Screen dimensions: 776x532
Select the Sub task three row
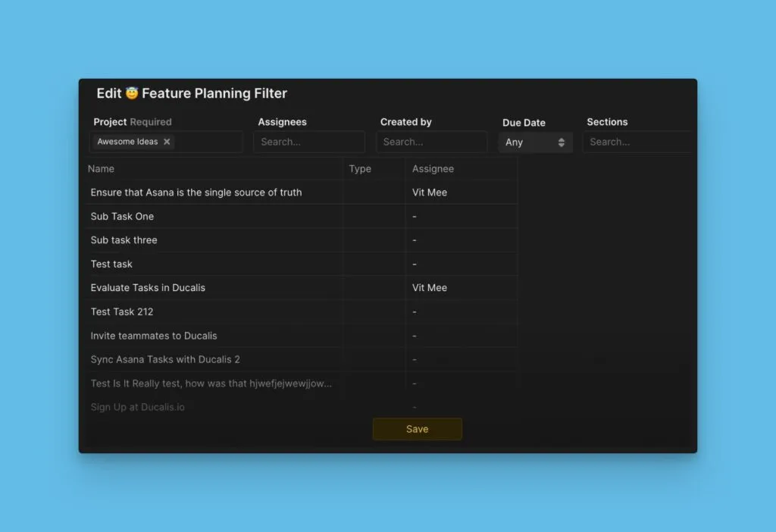point(124,240)
